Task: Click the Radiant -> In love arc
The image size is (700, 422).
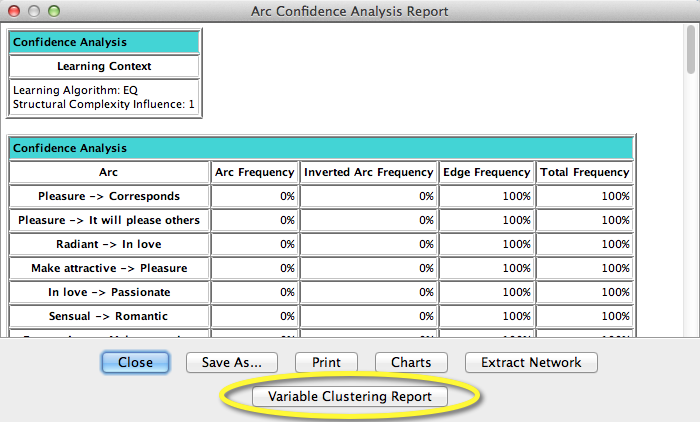Action: point(109,244)
